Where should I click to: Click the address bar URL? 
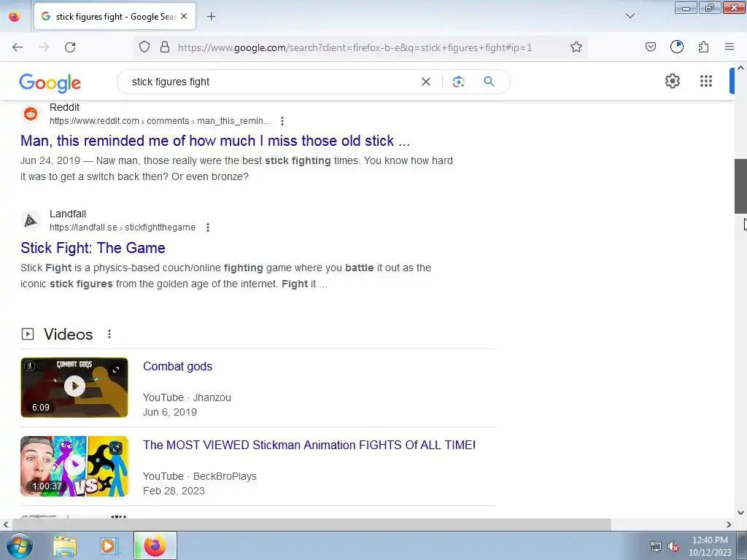(355, 47)
